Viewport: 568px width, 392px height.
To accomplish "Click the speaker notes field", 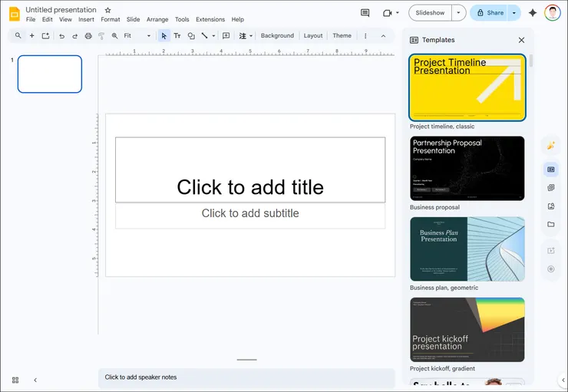I will (246, 378).
